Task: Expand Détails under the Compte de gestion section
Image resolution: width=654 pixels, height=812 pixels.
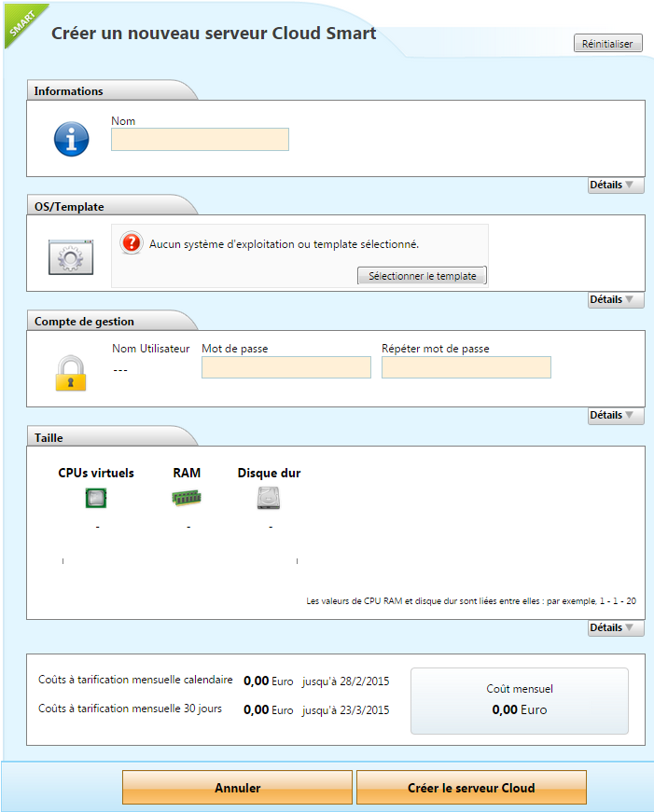Action: coord(616,416)
